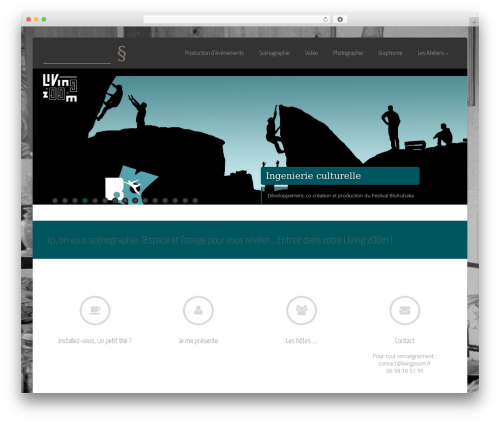Maximize the window with green button
Screen dimensions: 500x423
(x=44, y=20)
